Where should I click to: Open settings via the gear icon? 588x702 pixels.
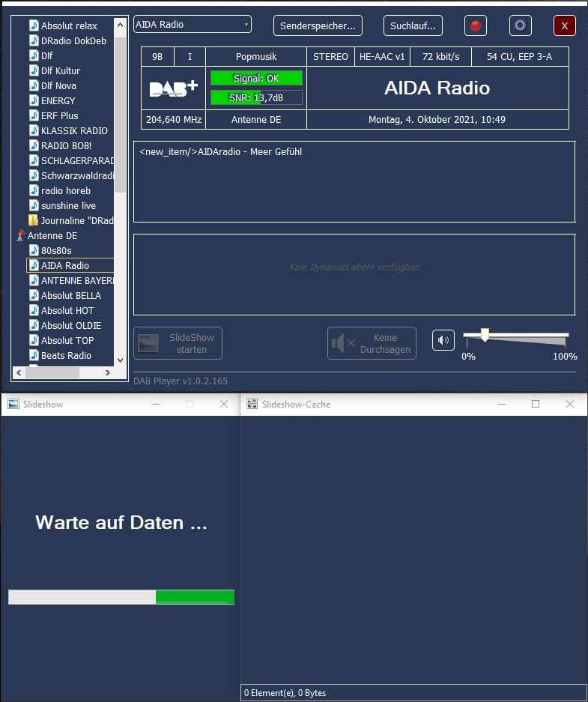point(520,25)
